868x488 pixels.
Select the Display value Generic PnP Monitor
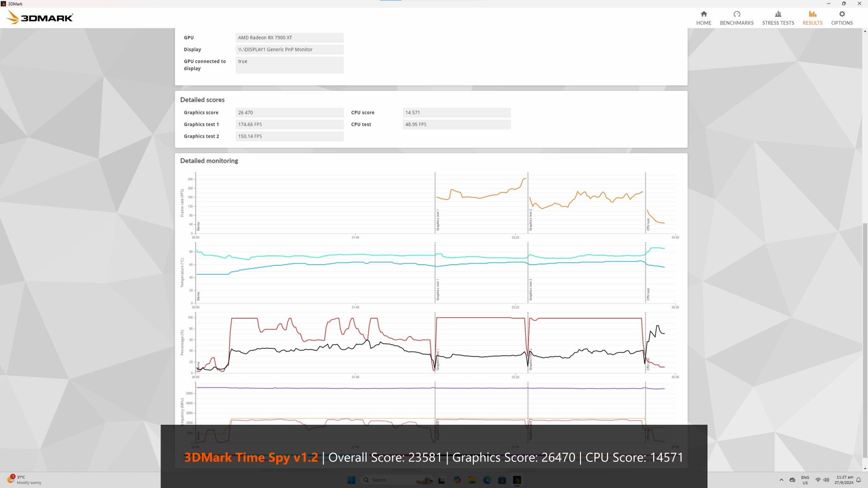pos(289,49)
